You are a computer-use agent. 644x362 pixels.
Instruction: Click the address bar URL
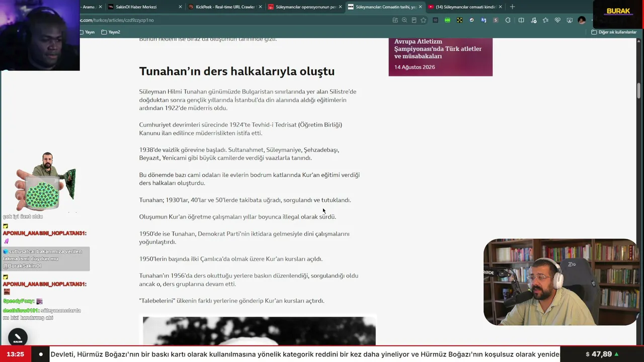click(117, 20)
